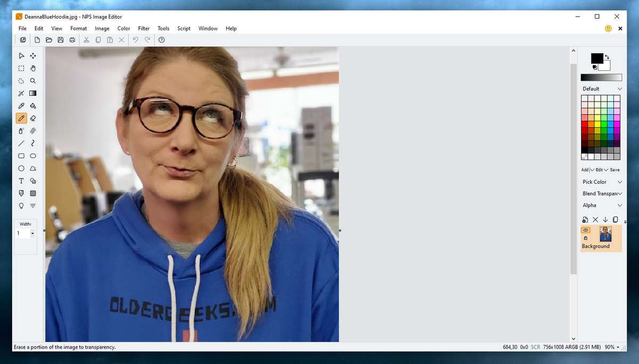The image size is (639, 364).
Task: Select the Rectangle shape tool
Action: tap(21, 156)
